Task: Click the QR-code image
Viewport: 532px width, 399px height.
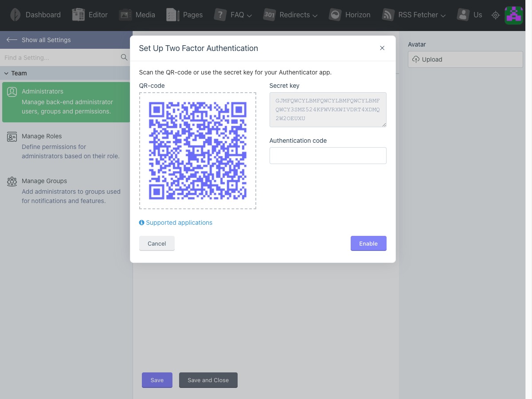Action: pyautogui.click(x=198, y=151)
